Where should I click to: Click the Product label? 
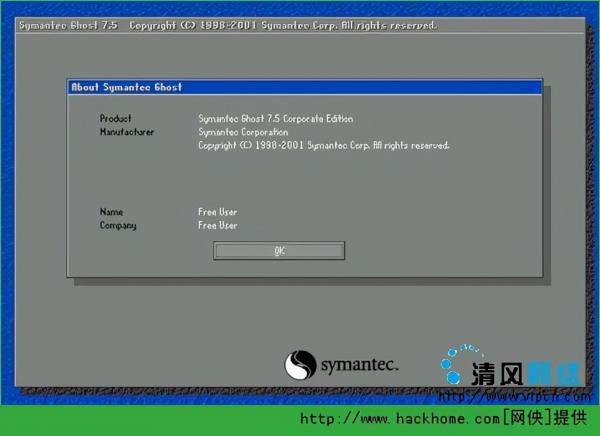(115, 119)
